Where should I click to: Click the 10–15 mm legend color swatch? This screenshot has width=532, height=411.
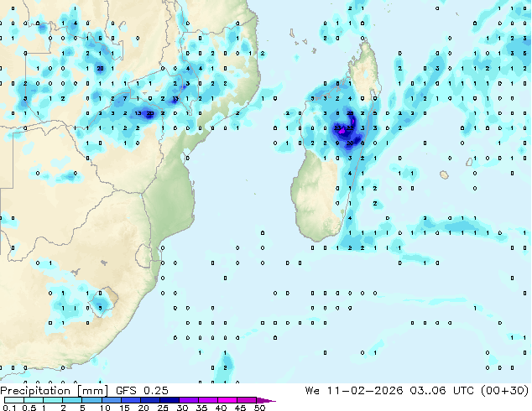(x=112, y=400)
